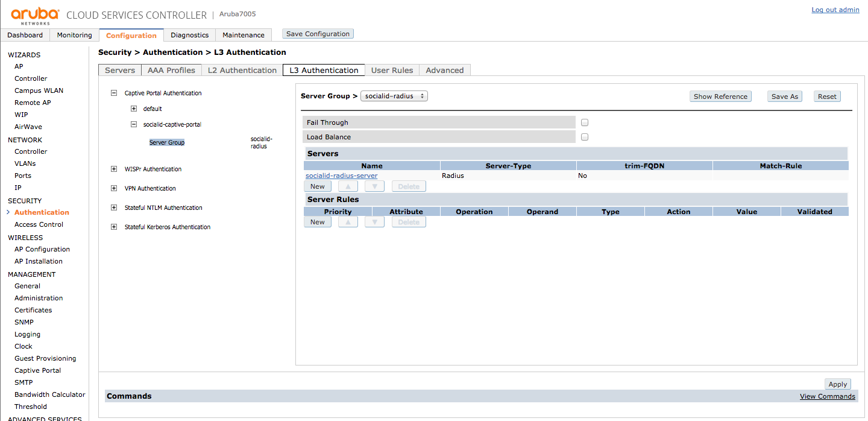Open the Maintenance tab
The width and height of the screenshot is (868, 421).
(244, 35)
